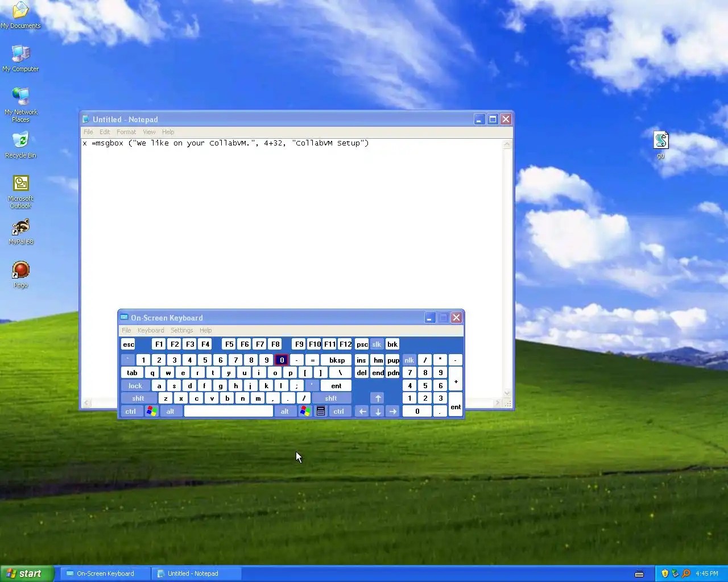The height and width of the screenshot is (582, 728).
Task: Open Notepad Edit menu
Action: [x=105, y=132]
